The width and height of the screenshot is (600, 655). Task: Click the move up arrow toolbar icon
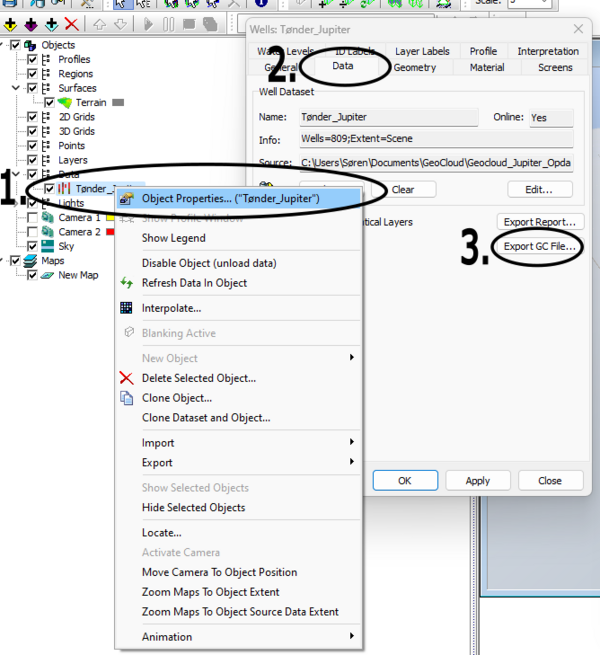[99, 25]
